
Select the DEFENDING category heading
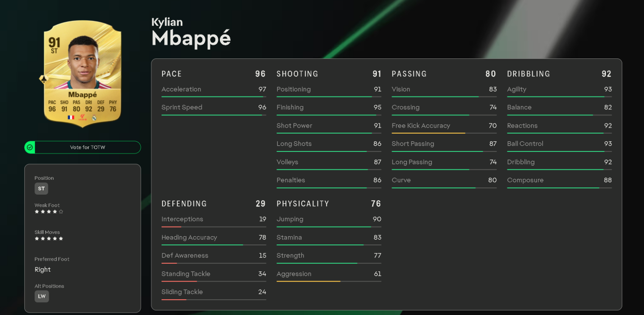184,204
